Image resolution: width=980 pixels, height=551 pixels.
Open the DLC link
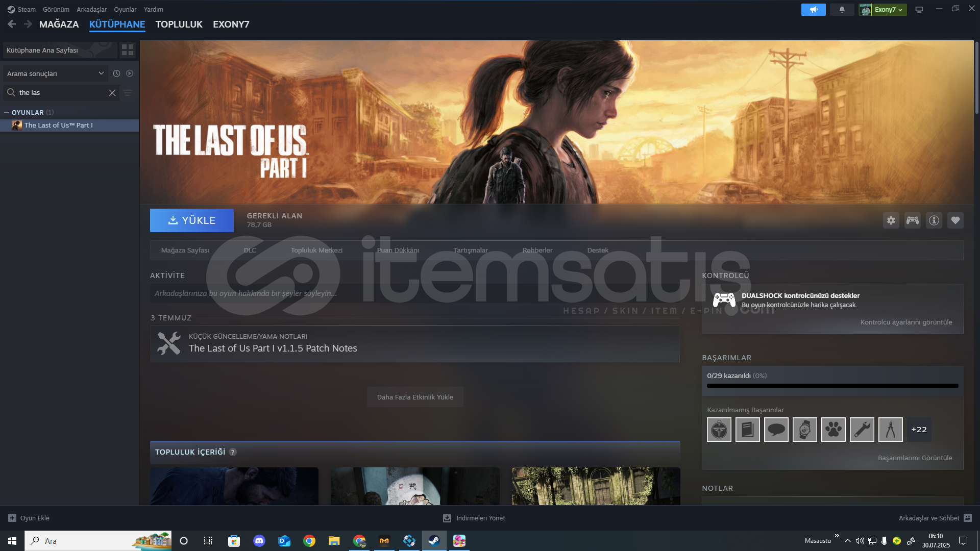(250, 251)
